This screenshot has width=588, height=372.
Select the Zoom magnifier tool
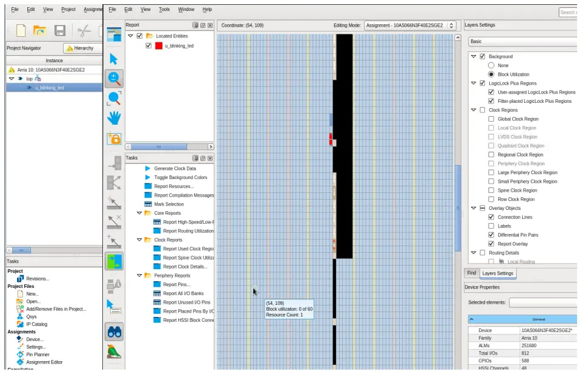114,79
